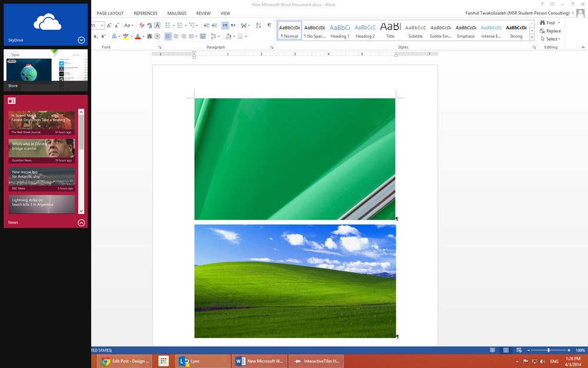
Task: Apply character shading
Action: [x=149, y=37]
